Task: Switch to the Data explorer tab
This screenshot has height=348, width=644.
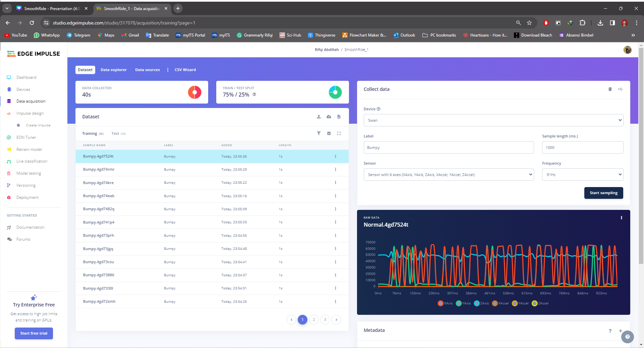Action: click(114, 70)
